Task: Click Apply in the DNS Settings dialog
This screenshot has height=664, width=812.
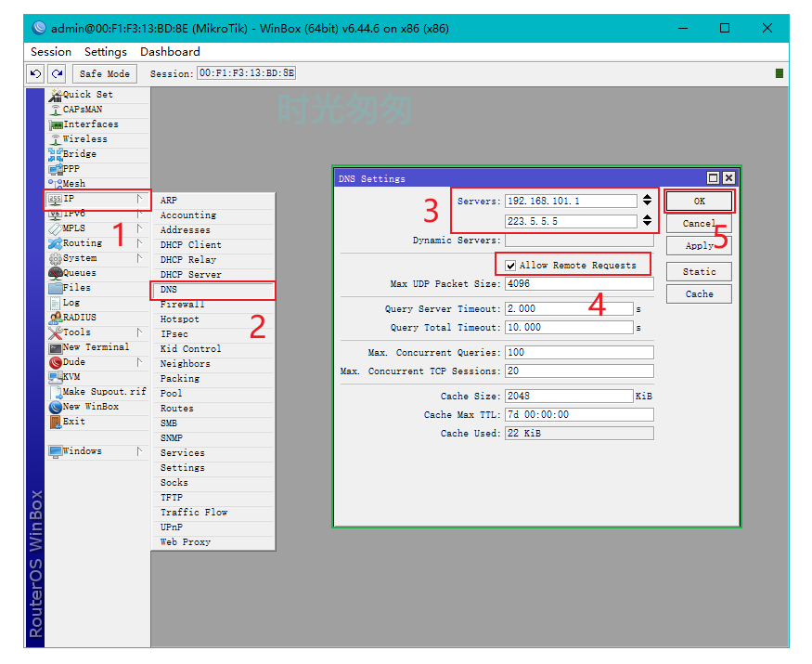Action: pyautogui.click(x=699, y=246)
